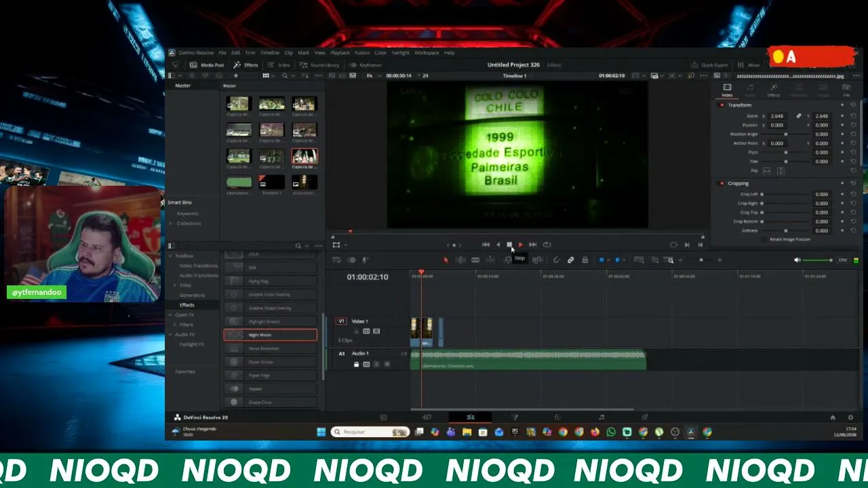This screenshot has height=488, width=868.
Task: Click the Zoom X value field
Action: (777, 116)
